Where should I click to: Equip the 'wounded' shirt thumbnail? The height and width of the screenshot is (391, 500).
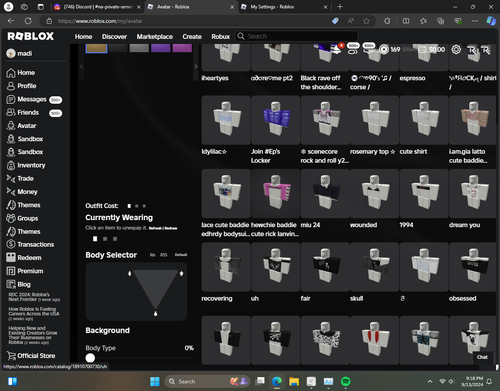pos(374,193)
